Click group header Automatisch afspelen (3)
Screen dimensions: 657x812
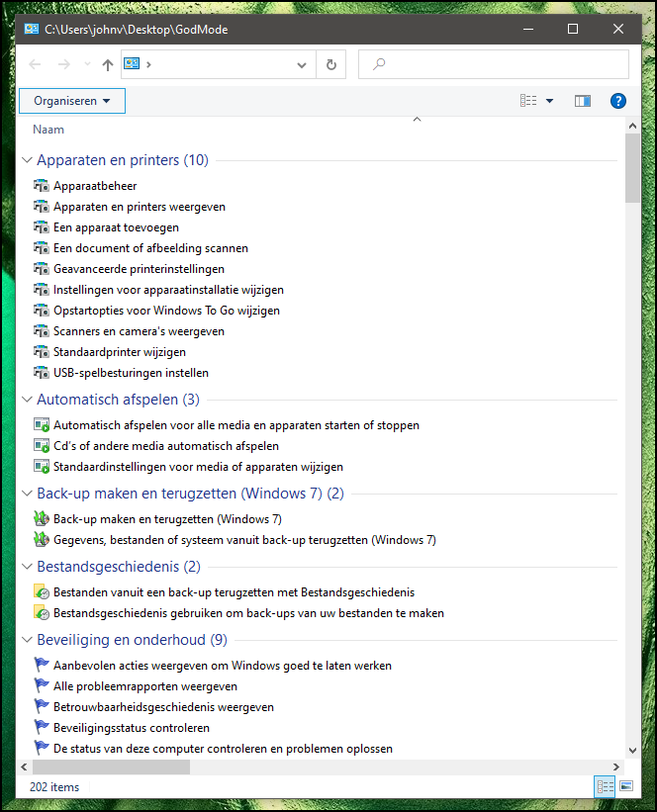118,400
